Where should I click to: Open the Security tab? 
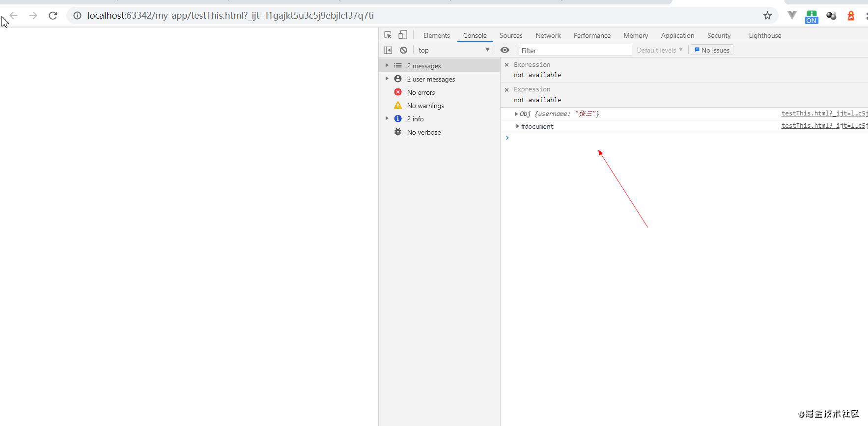719,35
